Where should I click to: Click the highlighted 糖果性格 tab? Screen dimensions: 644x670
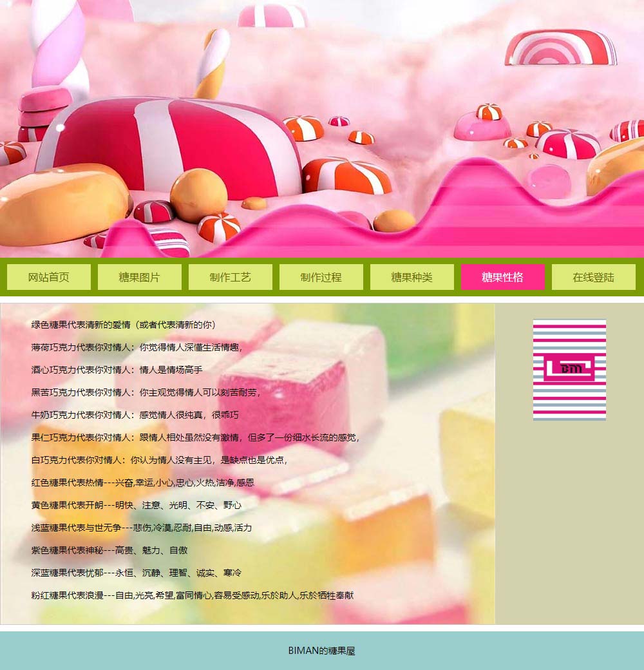[x=503, y=277]
